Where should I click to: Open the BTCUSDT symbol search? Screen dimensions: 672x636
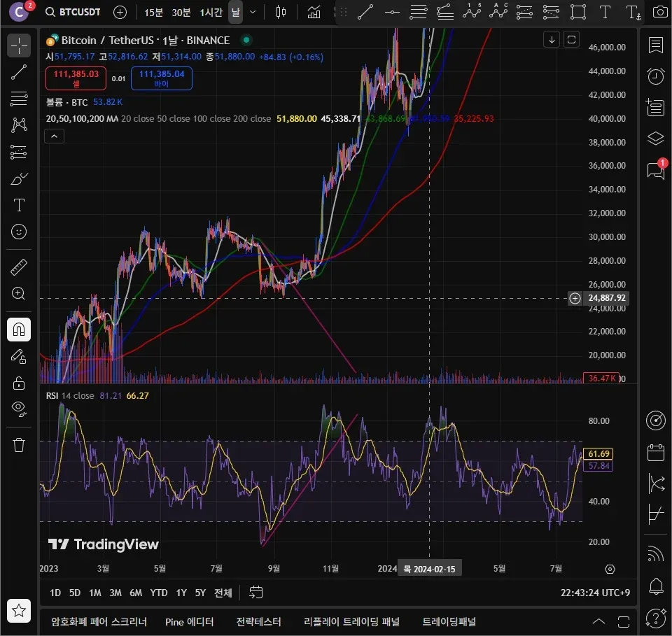click(x=73, y=12)
